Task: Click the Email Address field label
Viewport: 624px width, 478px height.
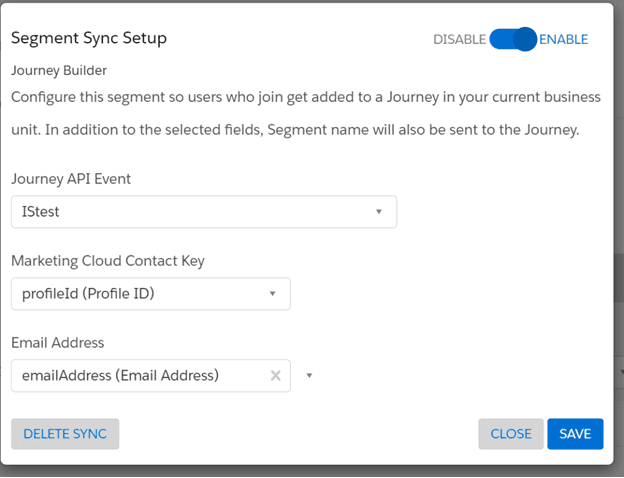Action: 58,343
